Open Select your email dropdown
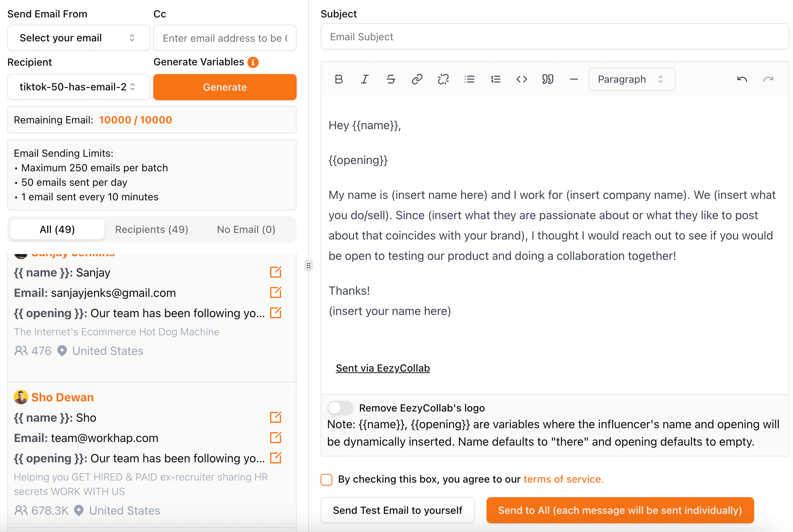This screenshot has height=532, width=793. pos(78,38)
